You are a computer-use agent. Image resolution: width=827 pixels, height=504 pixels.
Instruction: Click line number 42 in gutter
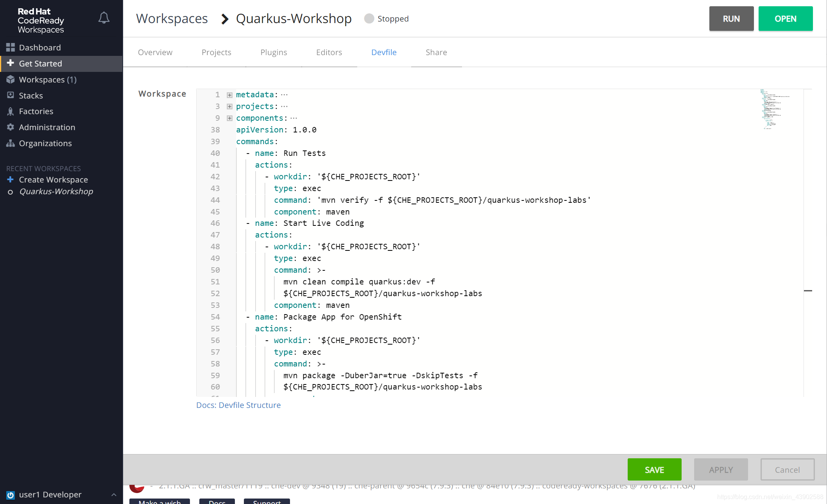(215, 177)
